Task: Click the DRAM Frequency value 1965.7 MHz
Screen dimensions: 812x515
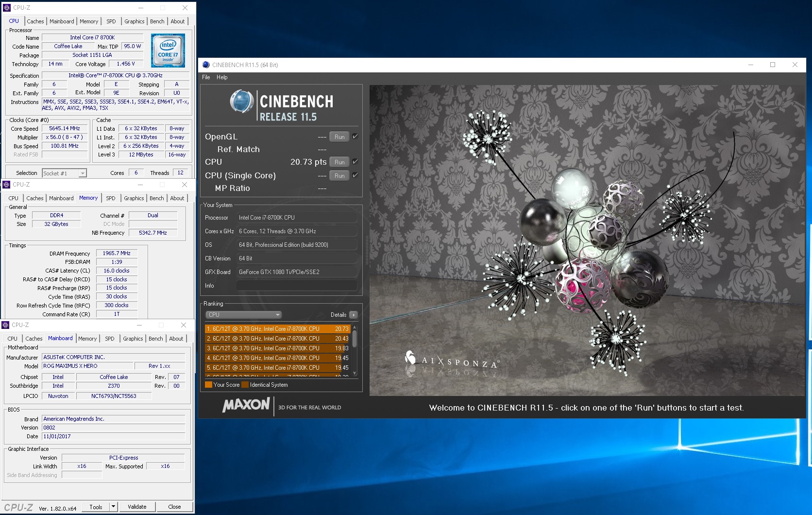Action: point(117,254)
